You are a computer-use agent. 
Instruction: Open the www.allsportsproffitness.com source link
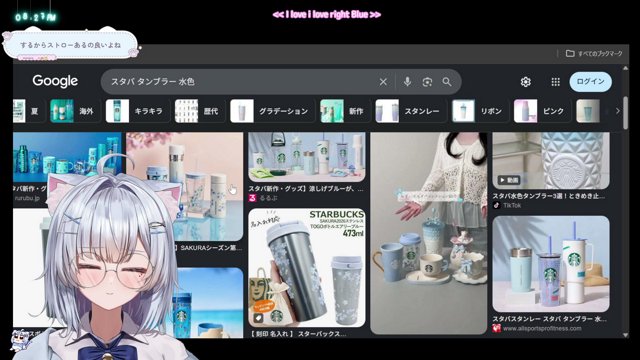click(x=537, y=328)
